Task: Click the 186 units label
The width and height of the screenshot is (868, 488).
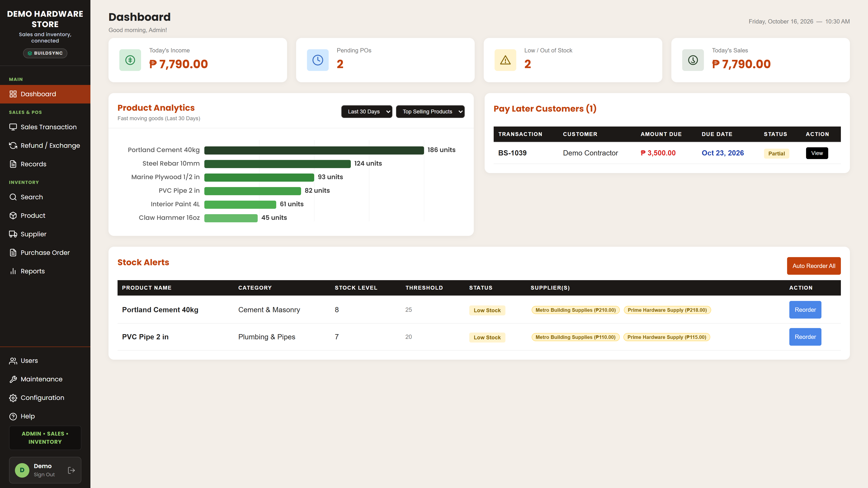Action: 441,150
